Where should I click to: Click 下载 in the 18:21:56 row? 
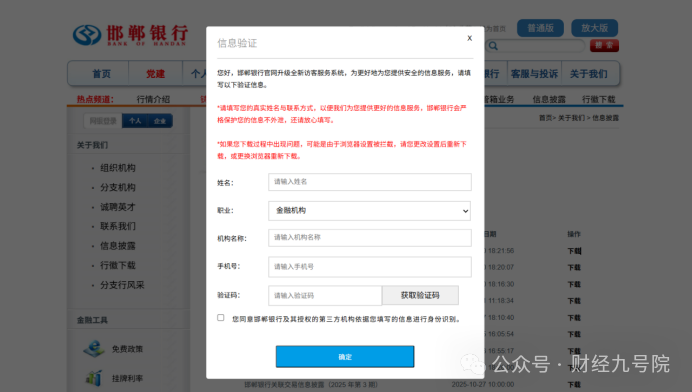click(x=574, y=251)
